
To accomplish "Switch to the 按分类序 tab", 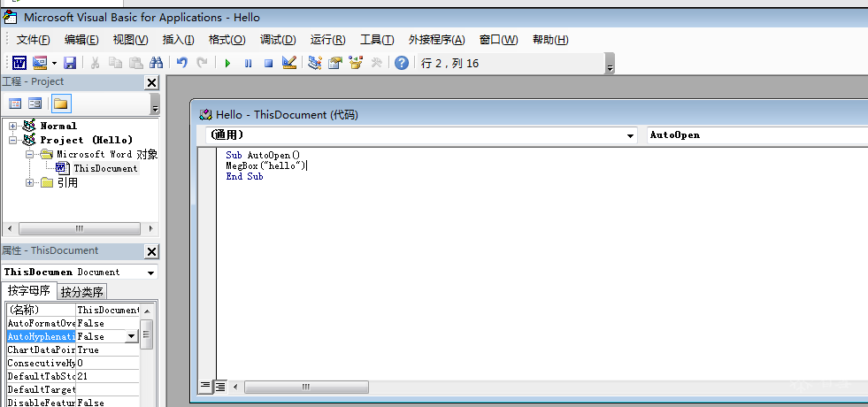I will pyautogui.click(x=82, y=292).
